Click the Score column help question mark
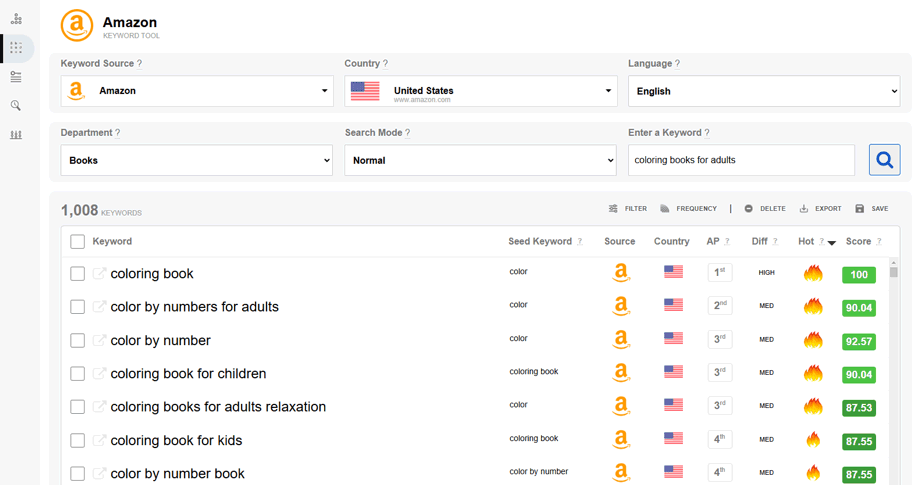This screenshot has width=920, height=485. point(878,242)
